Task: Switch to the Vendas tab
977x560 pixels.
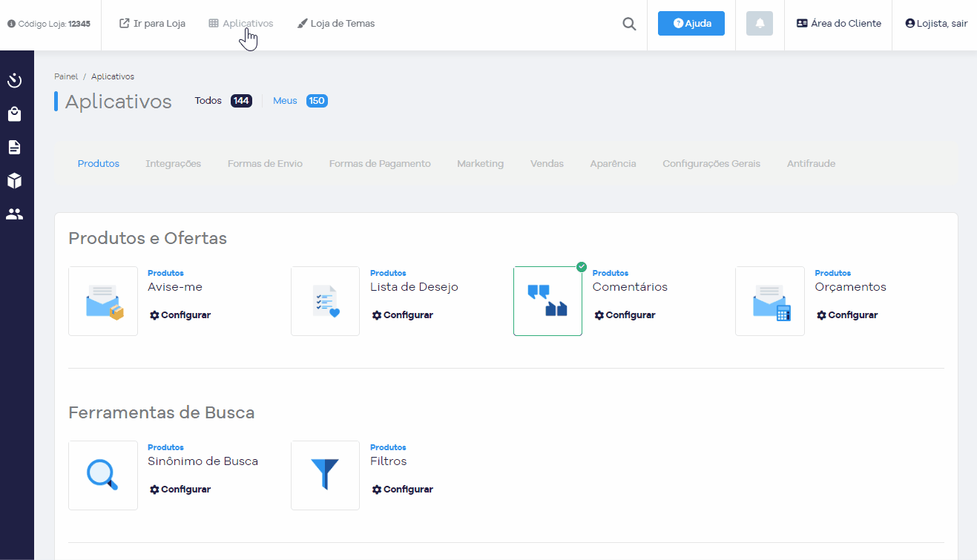Action: tap(547, 164)
